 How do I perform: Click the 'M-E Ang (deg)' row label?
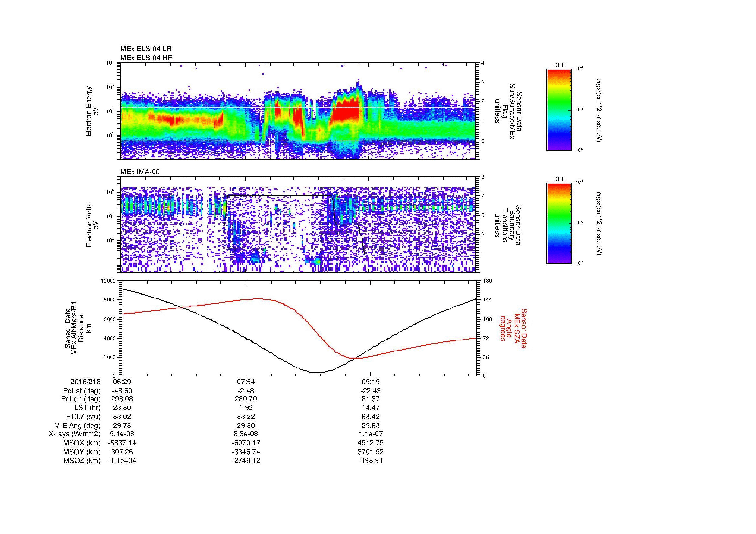click(x=77, y=426)
